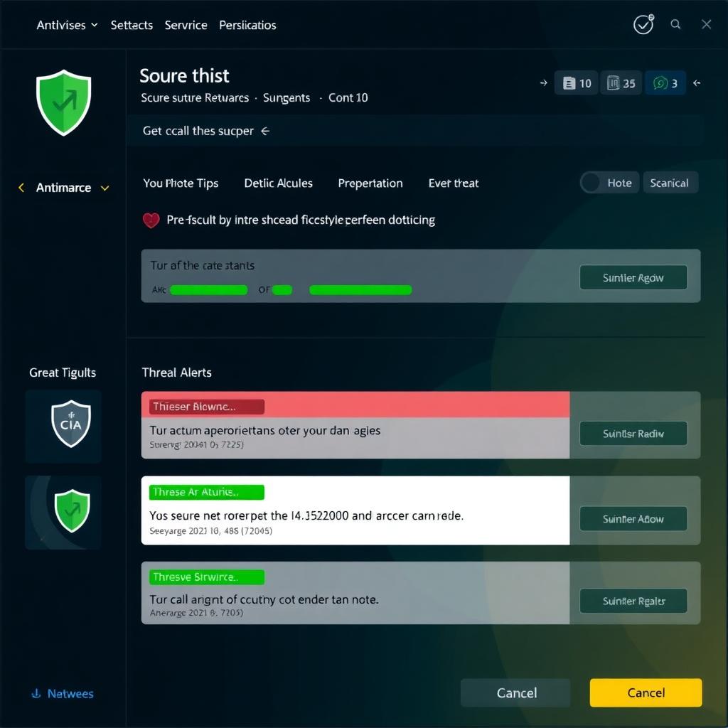Screen dimensions: 728x728
Task: Click the long green progress bar
Action: click(x=360, y=290)
